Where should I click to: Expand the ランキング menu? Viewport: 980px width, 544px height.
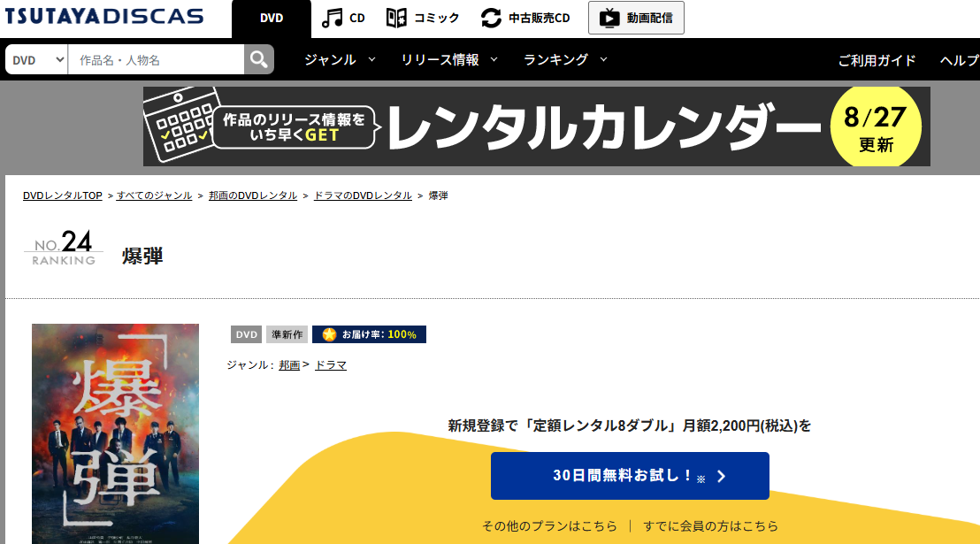coord(565,59)
